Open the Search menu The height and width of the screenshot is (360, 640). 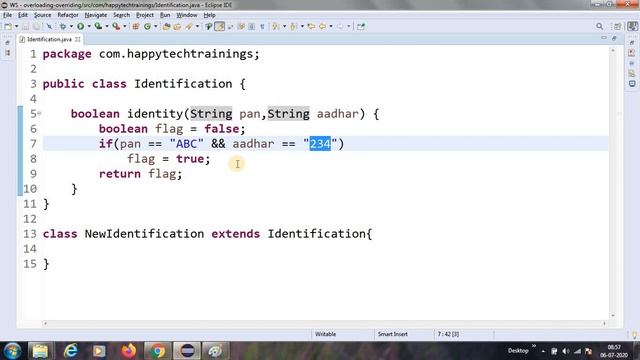coord(121,15)
